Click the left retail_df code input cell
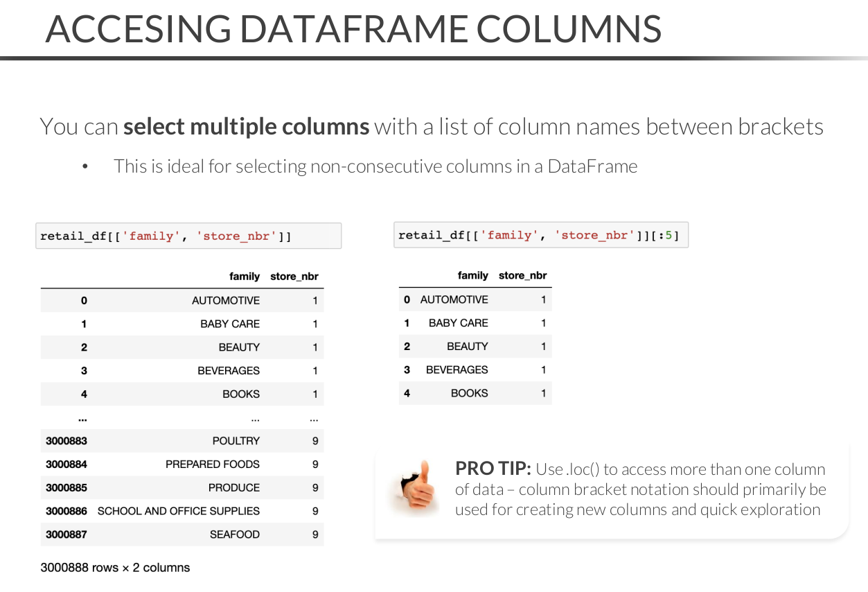Viewport: 868px width, 592px height. click(188, 236)
